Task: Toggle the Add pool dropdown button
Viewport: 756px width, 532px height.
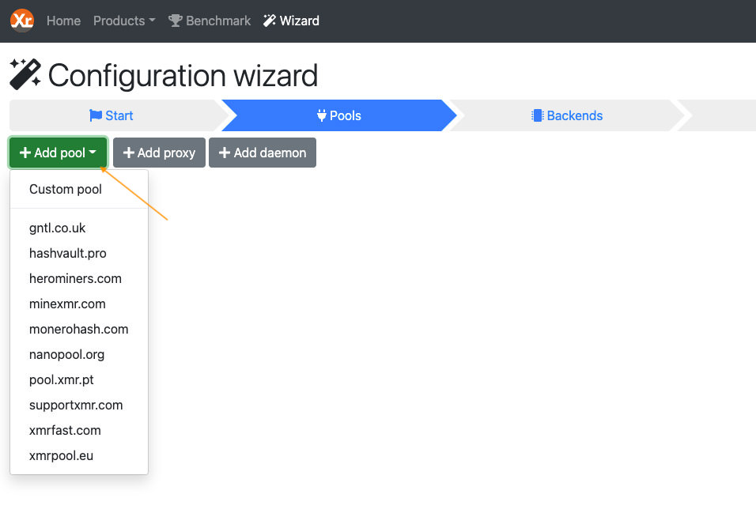Action: pos(58,153)
